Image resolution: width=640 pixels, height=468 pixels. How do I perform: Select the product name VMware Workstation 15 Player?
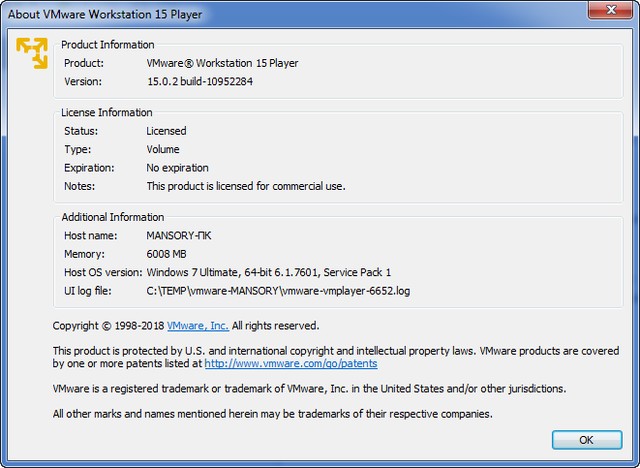point(222,63)
